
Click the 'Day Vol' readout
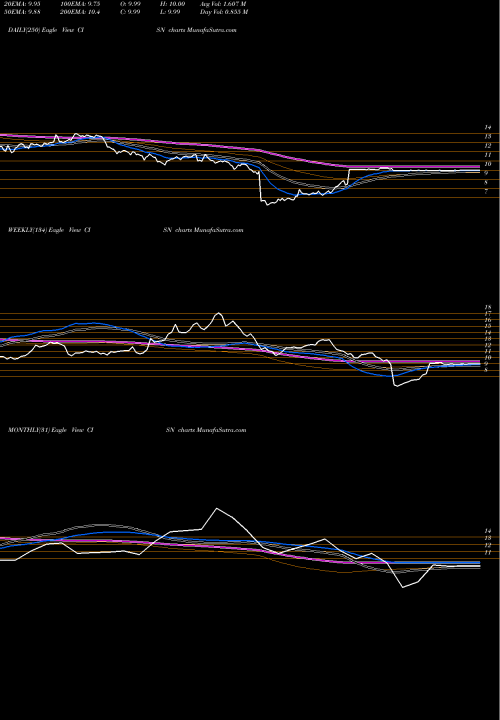pos(224,12)
